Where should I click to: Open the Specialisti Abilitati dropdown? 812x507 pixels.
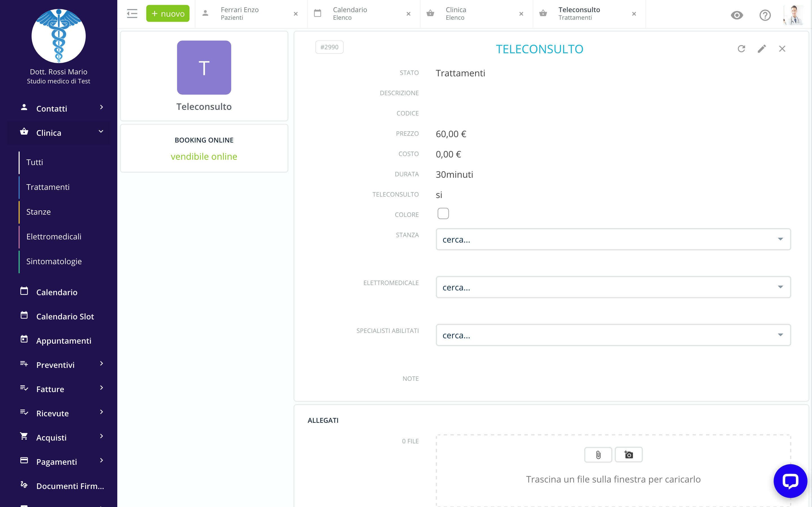click(613, 335)
